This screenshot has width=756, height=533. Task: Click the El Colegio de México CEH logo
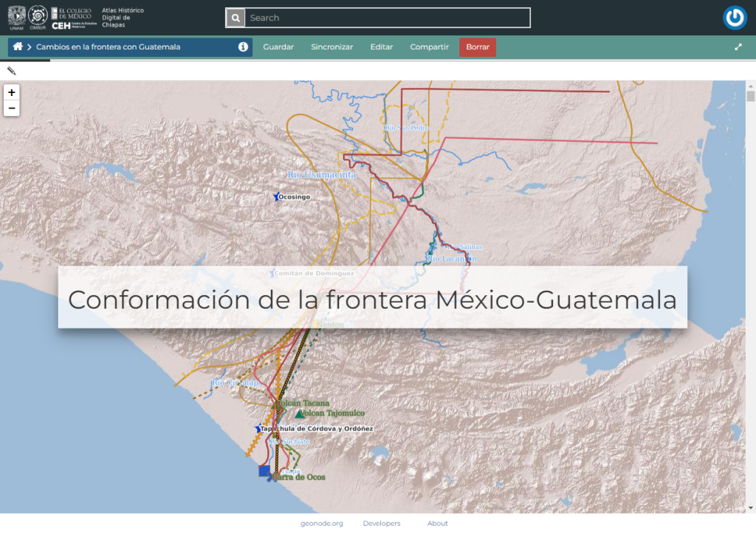(74, 18)
